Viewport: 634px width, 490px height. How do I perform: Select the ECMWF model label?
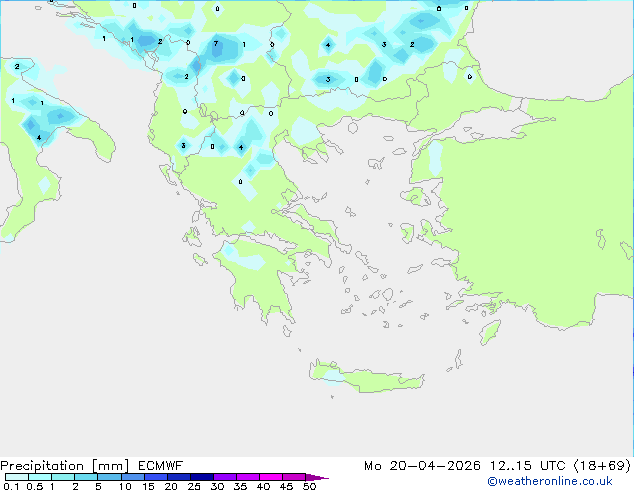click(x=161, y=466)
